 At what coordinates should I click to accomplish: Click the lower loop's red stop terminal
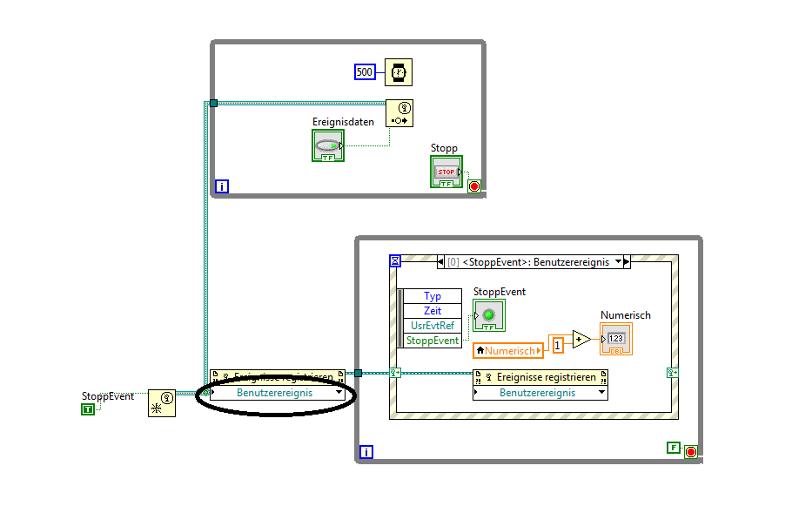tap(690, 452)
